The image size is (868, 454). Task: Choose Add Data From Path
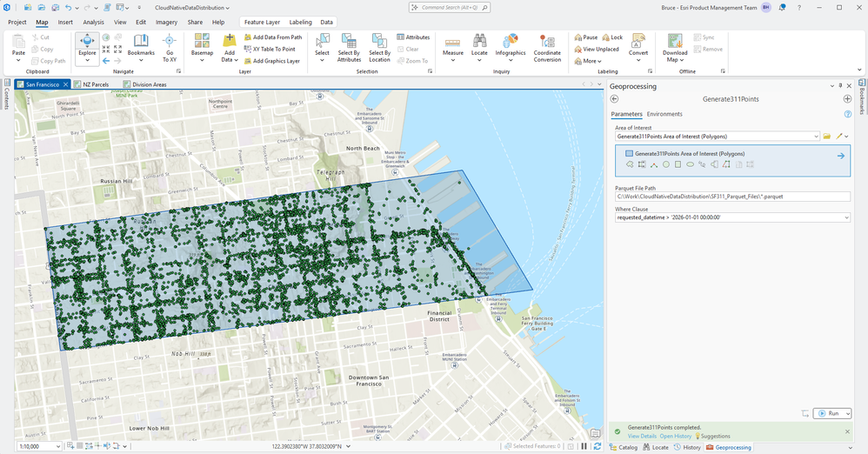click(273, 37)
